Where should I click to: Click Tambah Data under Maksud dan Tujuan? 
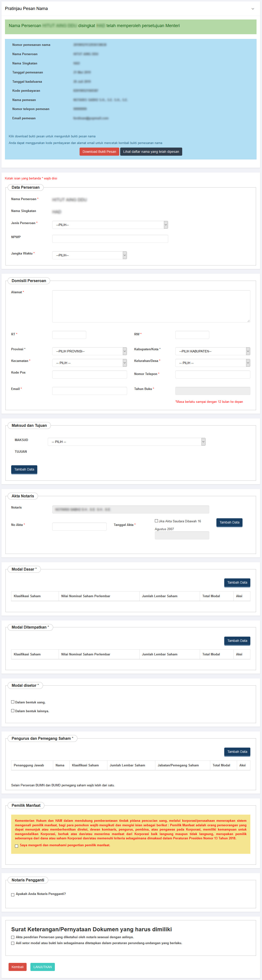point(24,470)
